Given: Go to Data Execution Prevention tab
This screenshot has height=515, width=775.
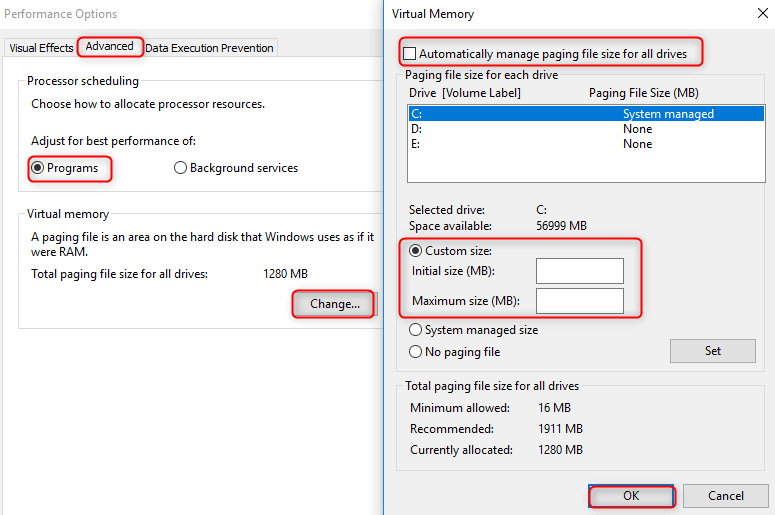Looking at the screenshot, I should coord(209,48).
